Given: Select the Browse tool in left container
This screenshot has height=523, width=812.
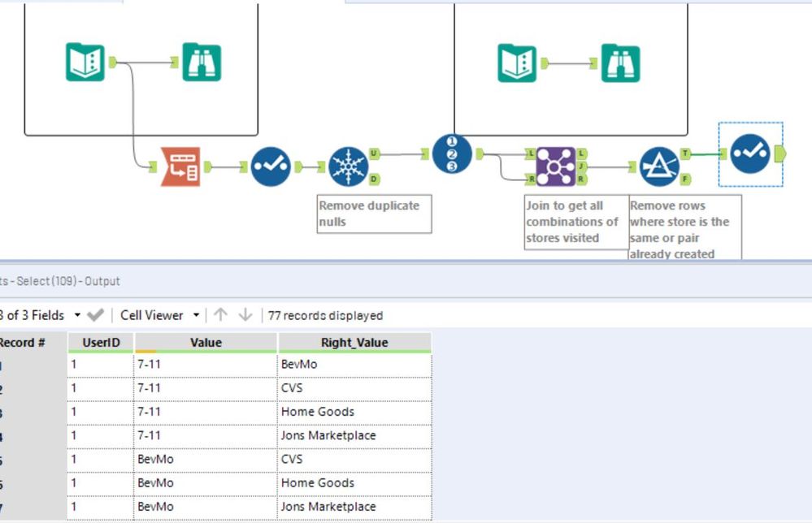Looking at the screenshot, I should click(x=202, y=62).
